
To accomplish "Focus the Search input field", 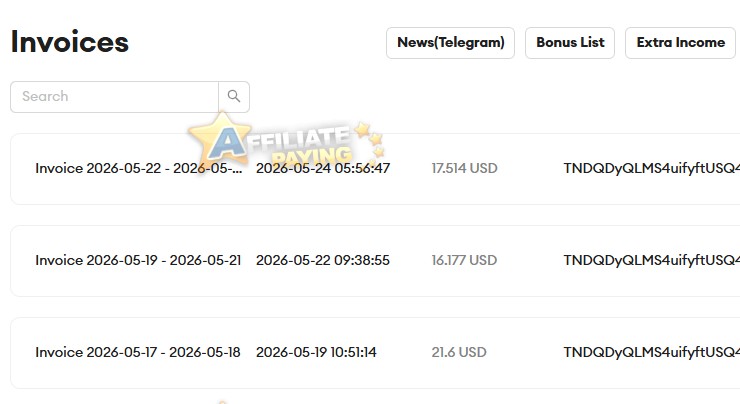I will [115, 97].
